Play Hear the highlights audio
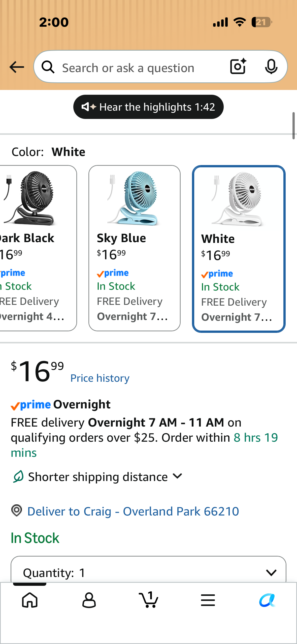The width and height of the screenshot is (297, 644). pos(148,107)
